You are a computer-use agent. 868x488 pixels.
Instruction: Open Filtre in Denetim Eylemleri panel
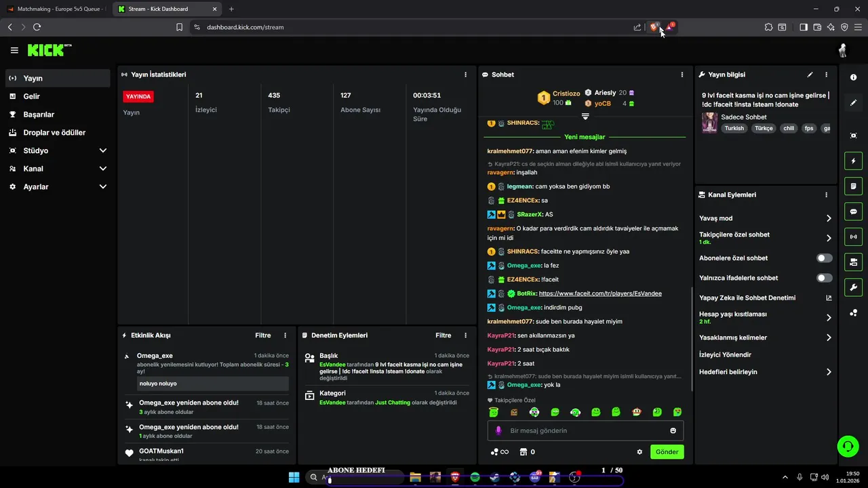(x=443, y=335)
